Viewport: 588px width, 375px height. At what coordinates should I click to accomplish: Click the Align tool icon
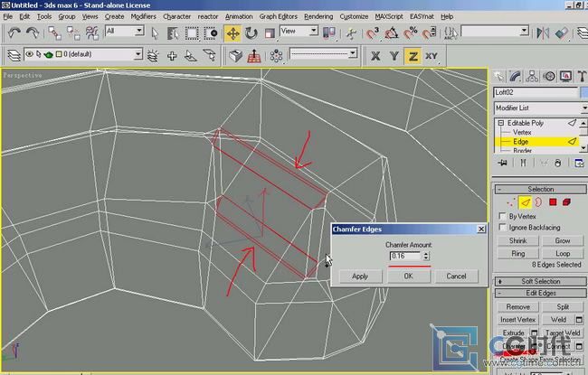coord(562,33)
